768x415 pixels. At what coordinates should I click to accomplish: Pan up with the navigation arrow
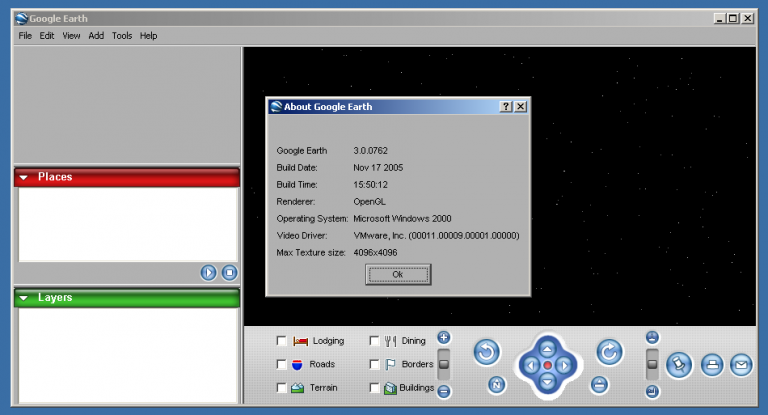(547, 347)
